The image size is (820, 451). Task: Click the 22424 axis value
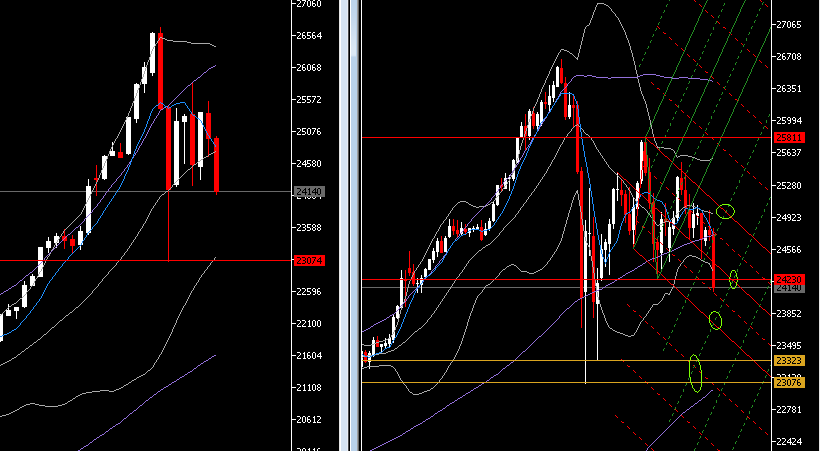coord(790,442)
